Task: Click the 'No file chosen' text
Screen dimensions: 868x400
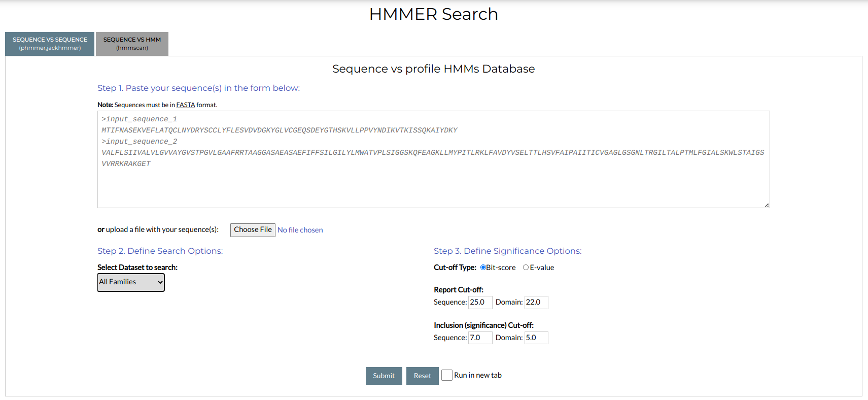Action: click(300, 230)
